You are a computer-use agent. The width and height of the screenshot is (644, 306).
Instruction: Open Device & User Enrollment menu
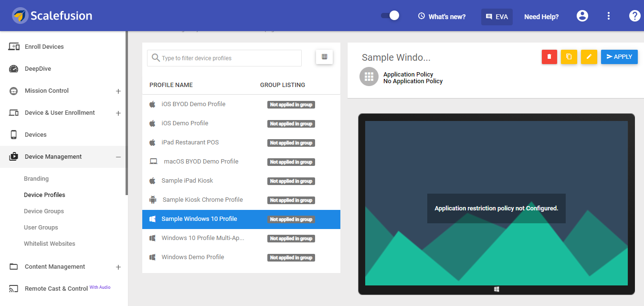[60, 112]
